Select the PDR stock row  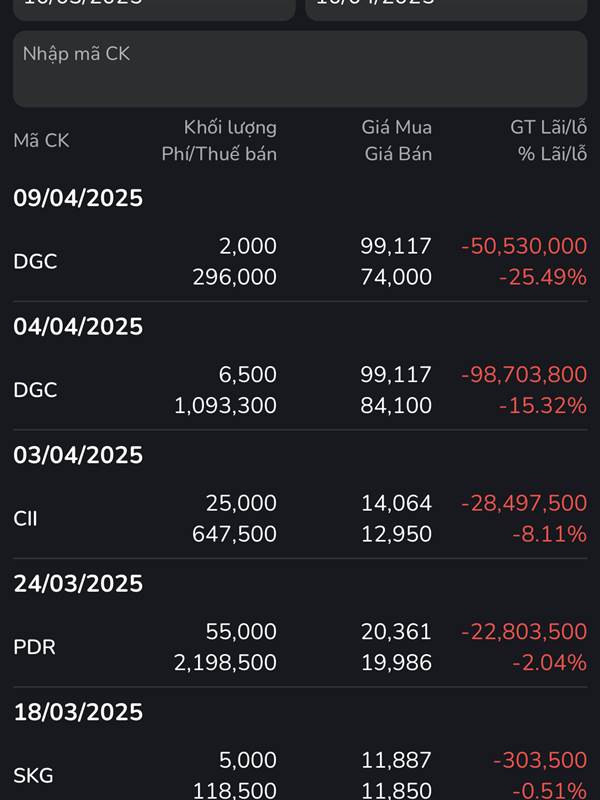click(x=300, y=647)
